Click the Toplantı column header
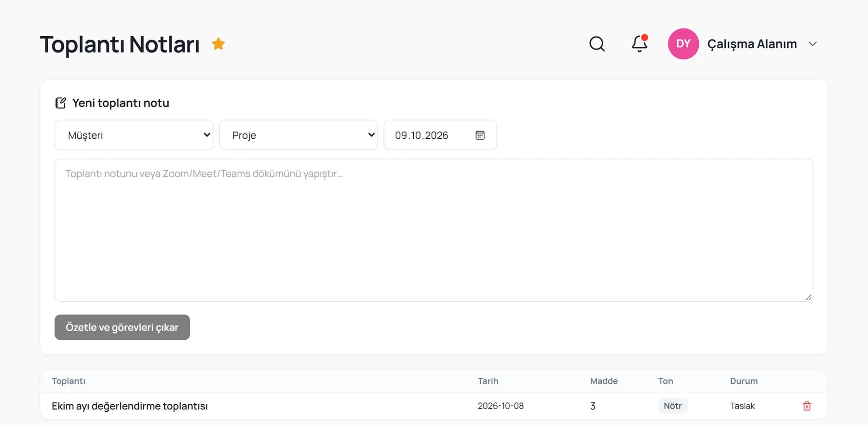868x425 pixels. 68,381
